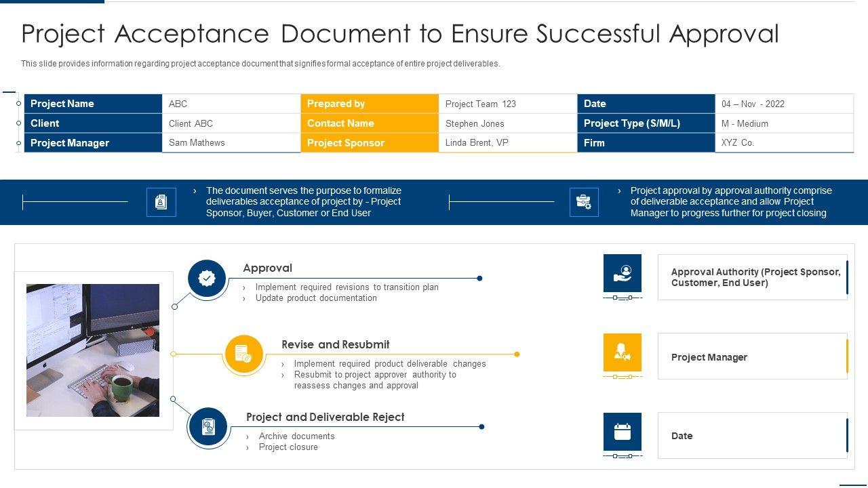The width and height of the screenshot is (868, 488).
Task: Select the product deliverable changes bullet
Action: (x=390, y=364)
